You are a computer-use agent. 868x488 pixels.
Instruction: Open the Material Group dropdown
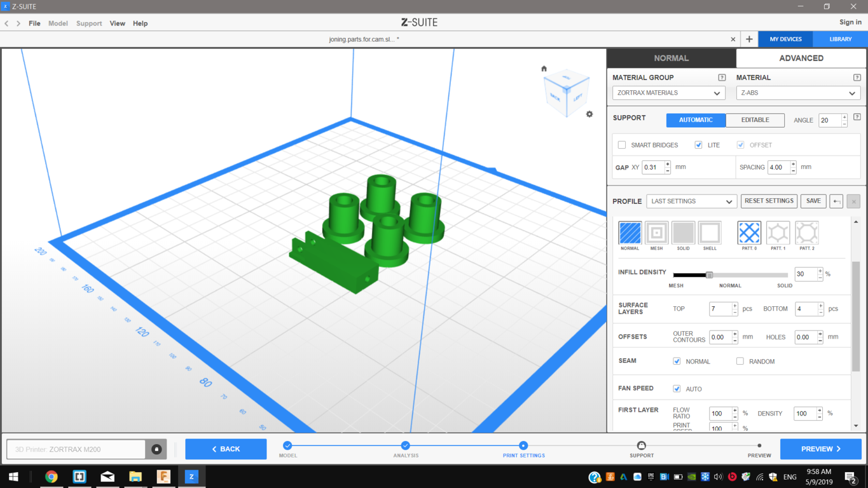tap(668, 93)
